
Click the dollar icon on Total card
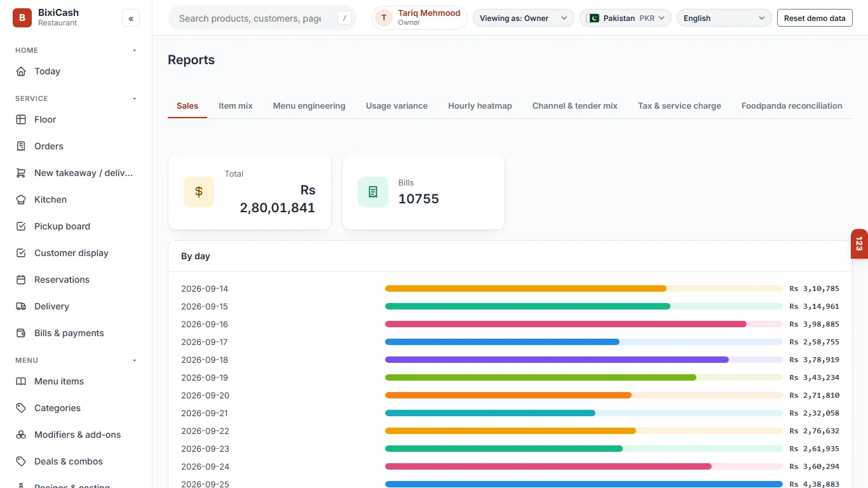(199, 192)
